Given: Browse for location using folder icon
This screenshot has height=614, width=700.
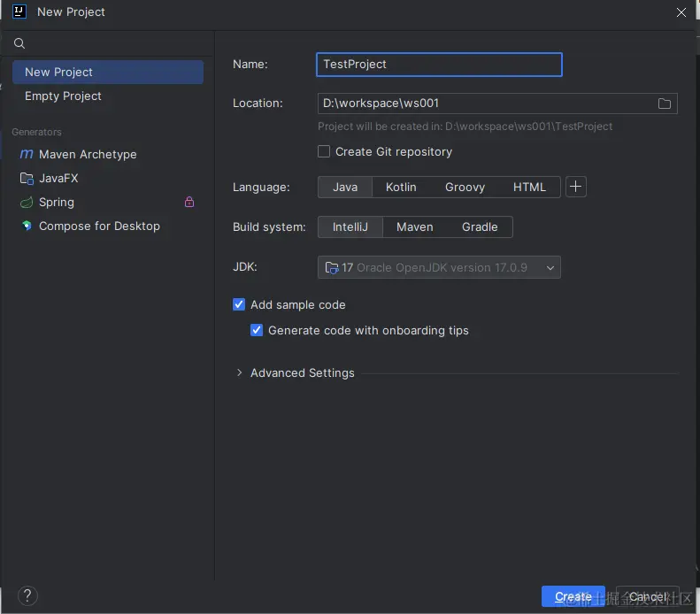Looking at the screenshot, I should 665,104.
